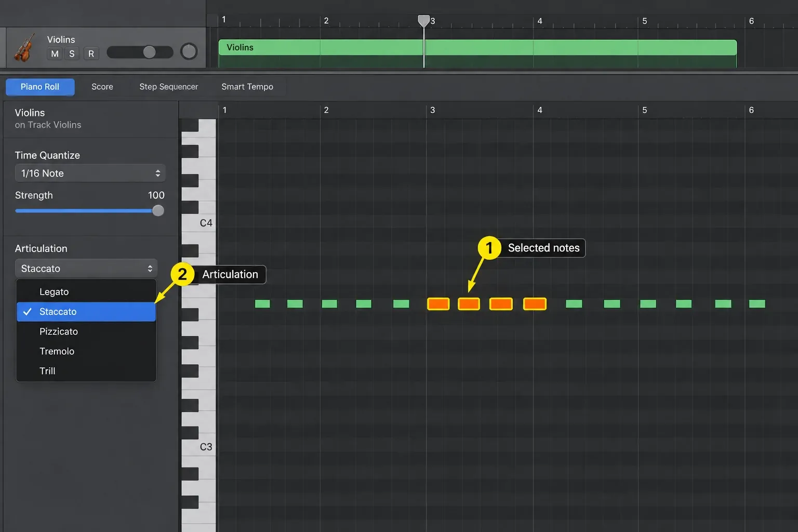This screenshot has height=532, width=798.
Task: Click the Violins track pan knob
Action: tap(189, 51)
